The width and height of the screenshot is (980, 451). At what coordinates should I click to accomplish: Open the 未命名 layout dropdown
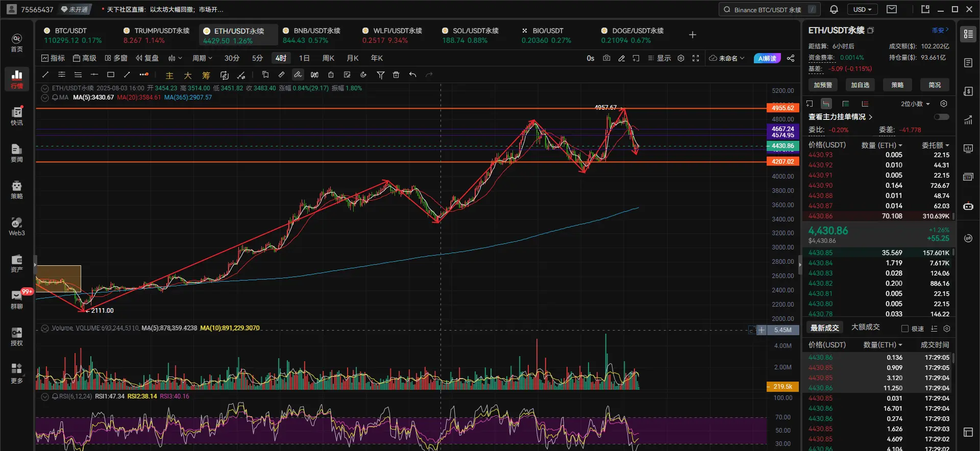point(727,58)
